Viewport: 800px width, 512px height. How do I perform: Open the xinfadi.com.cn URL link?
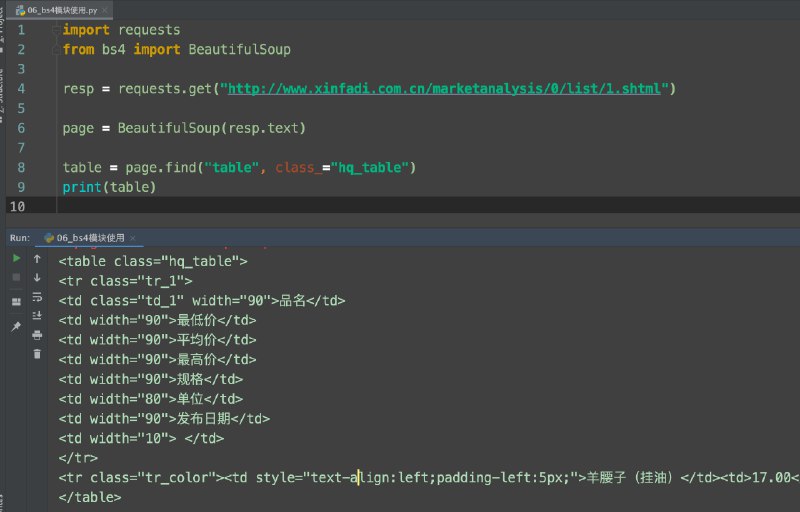(444, 89)
